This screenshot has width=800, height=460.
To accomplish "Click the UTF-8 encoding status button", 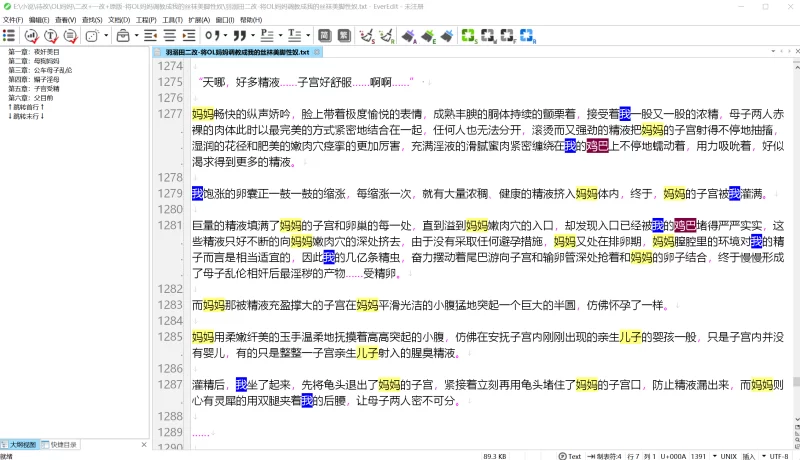I will 779,455.
